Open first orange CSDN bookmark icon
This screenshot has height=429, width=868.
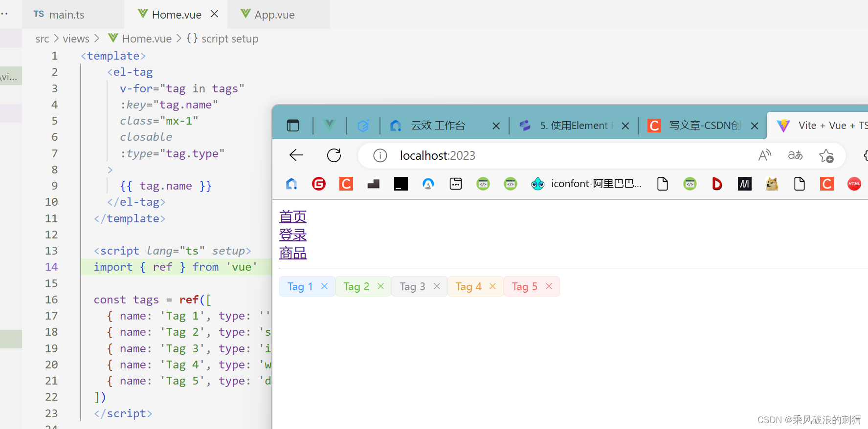tap(346, 184)
